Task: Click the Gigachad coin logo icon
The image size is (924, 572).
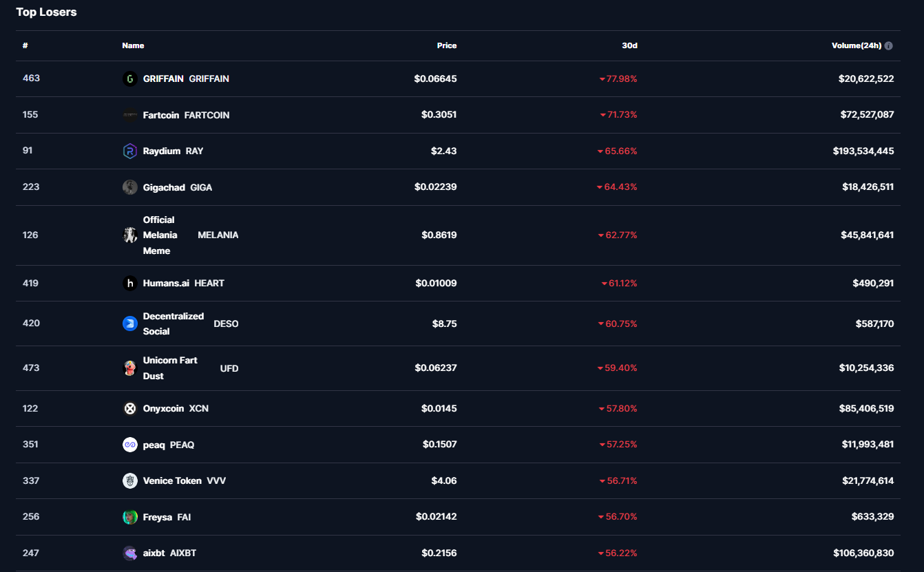Action: [x=129, y=187]
